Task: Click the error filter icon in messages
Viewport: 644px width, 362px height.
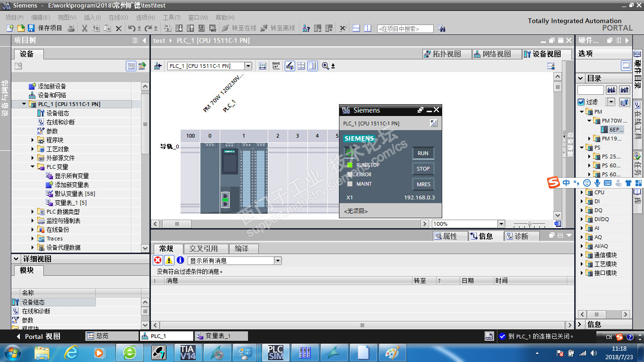Action: [x=158, y=260]
